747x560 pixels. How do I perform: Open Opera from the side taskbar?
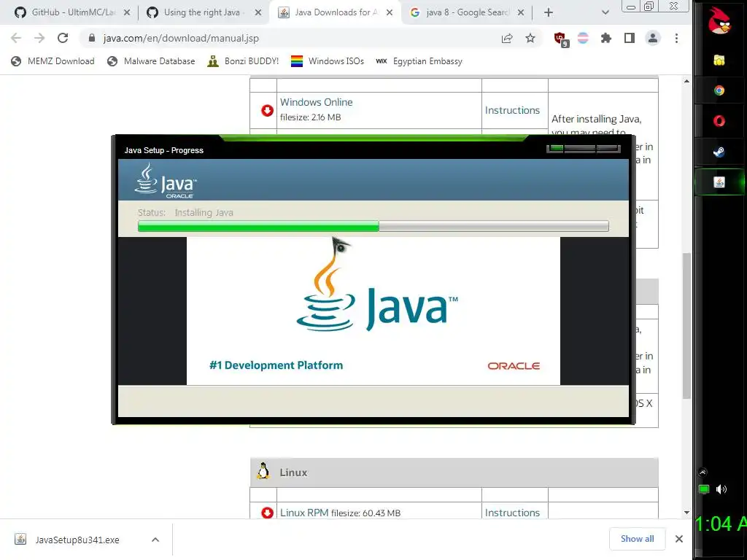pyautogui.click(x=719, y=121)
